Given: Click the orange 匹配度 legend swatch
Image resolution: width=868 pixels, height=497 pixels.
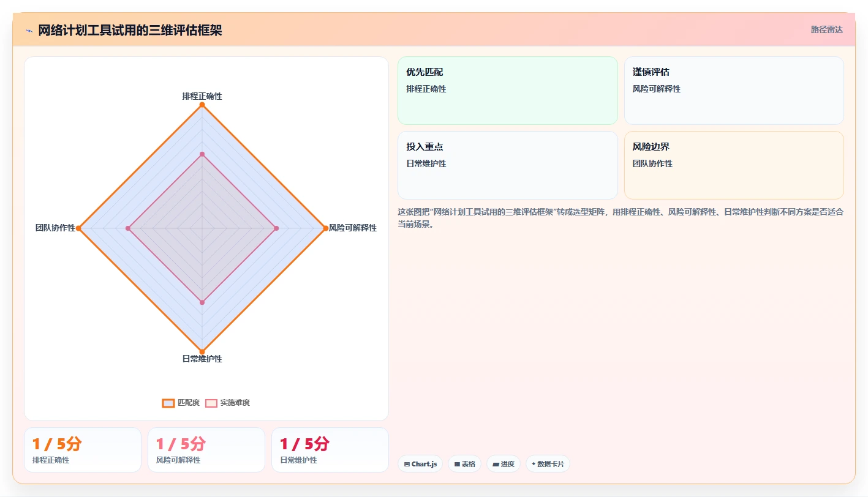Looking at the screenshot, I should [168, 403].
